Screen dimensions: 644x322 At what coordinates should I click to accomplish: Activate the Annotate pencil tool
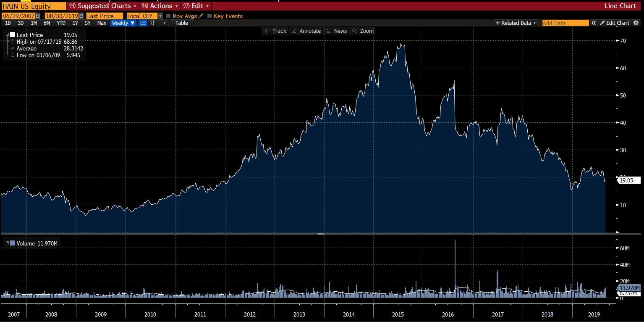[306, 31]
